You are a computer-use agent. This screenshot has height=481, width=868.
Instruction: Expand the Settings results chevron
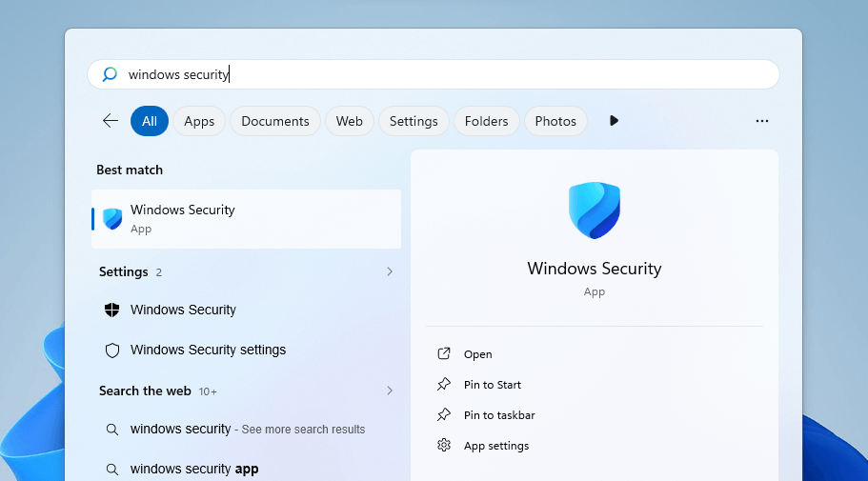(x=390, y=271)
